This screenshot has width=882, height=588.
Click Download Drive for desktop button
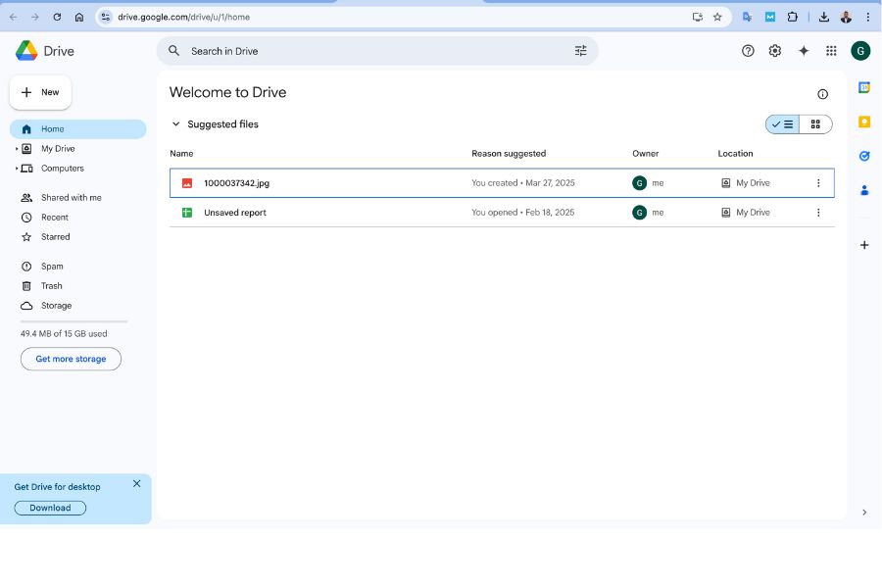pyautogui.click(x=50, y=508)
